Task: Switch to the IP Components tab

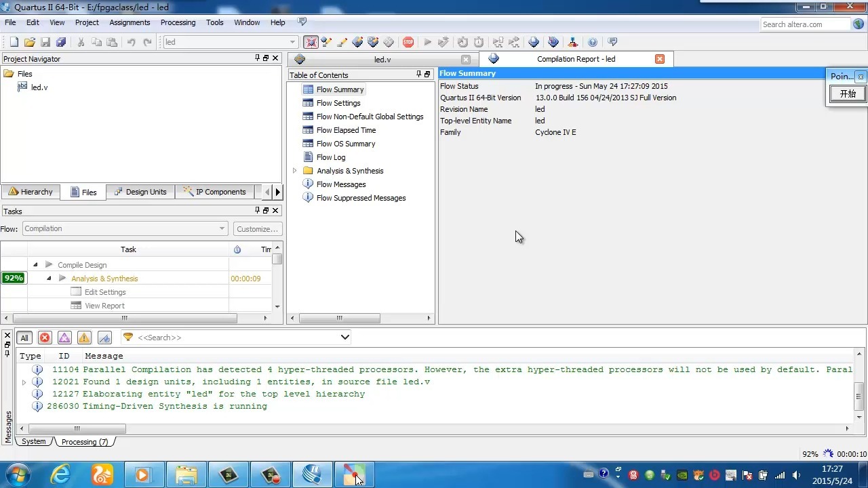Action: pos(214,192)
